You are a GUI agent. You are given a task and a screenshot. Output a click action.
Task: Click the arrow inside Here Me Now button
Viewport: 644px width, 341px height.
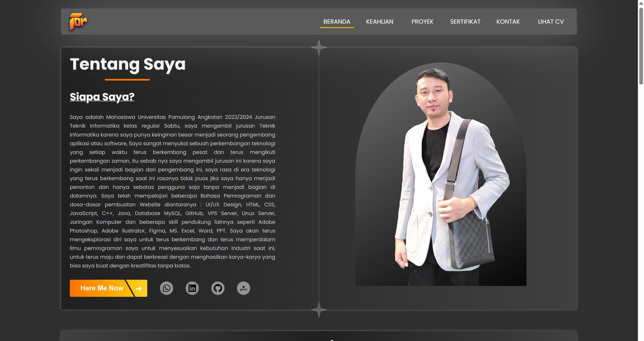pos(138,288)
